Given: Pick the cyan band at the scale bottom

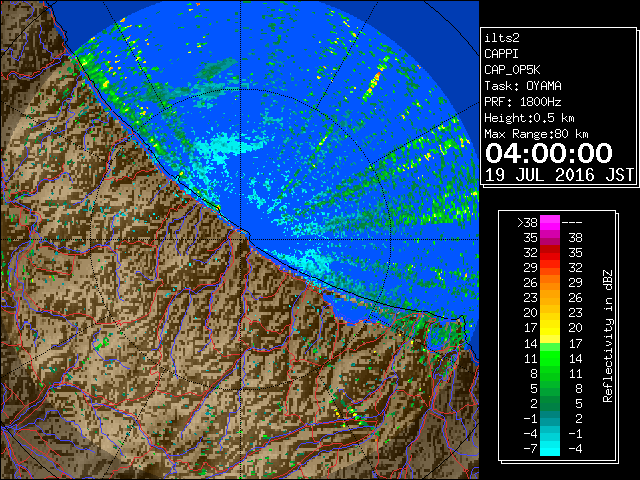Looking at the screenshot, I should (x=550, y=448).
